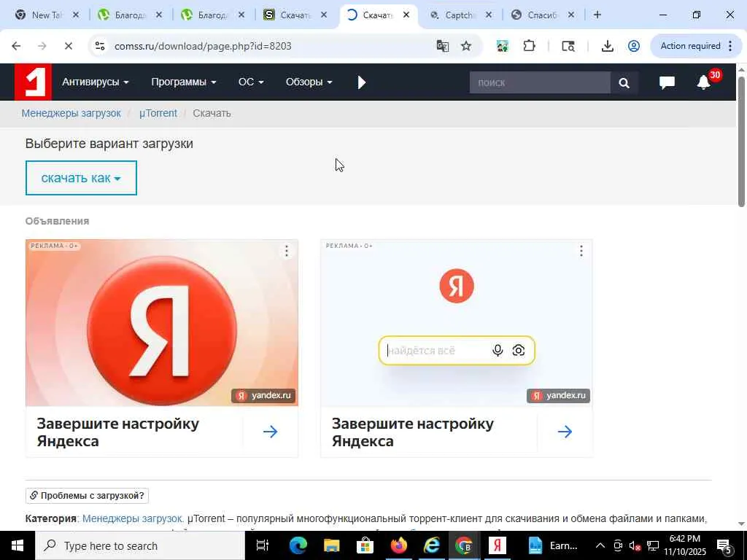Open options menu on right Yandex ad

tap(581, 251)
